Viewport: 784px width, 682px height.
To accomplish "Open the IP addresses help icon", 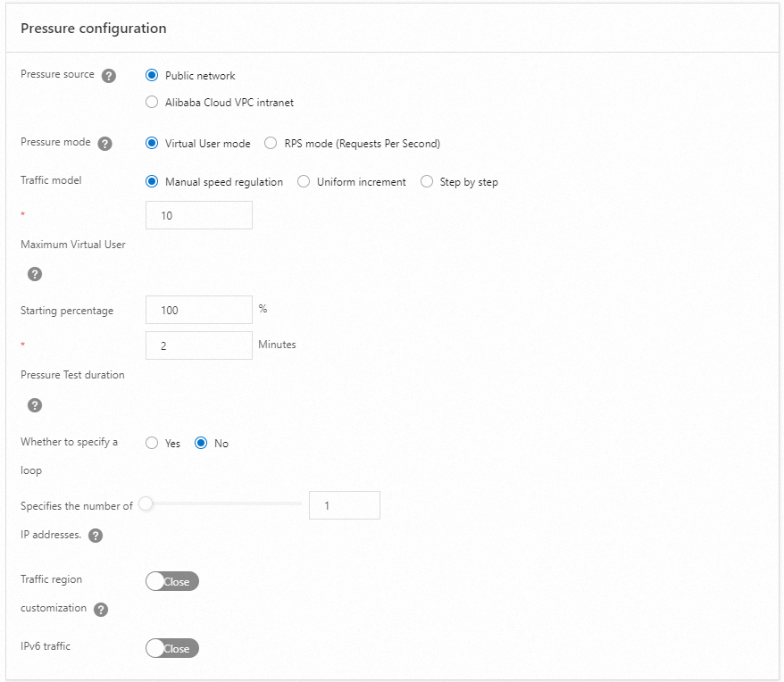I will coord(96,536).
